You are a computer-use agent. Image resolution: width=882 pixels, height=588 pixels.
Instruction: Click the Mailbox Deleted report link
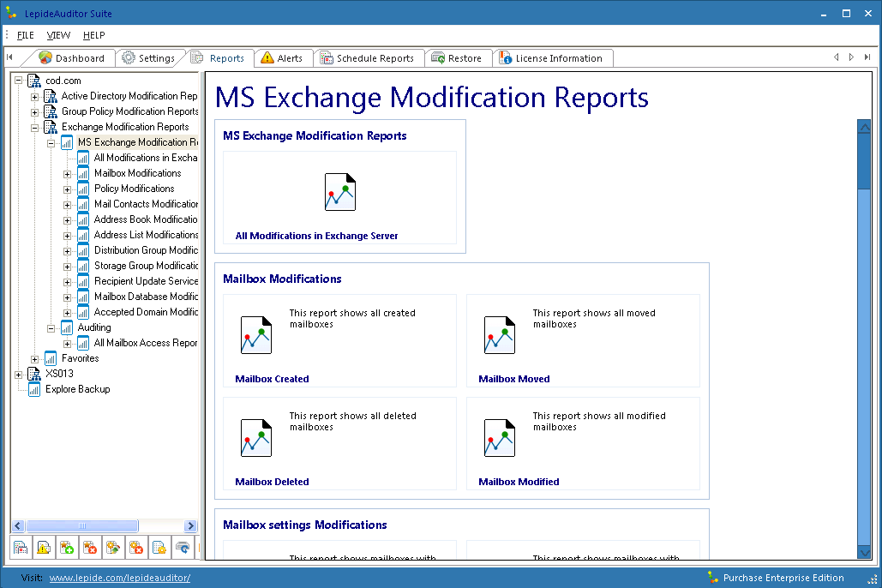[273, 483]
